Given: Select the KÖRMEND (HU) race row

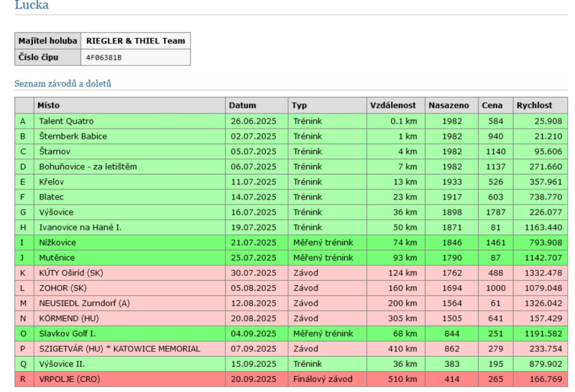Looking at the screenshot, I should [70, 318].
